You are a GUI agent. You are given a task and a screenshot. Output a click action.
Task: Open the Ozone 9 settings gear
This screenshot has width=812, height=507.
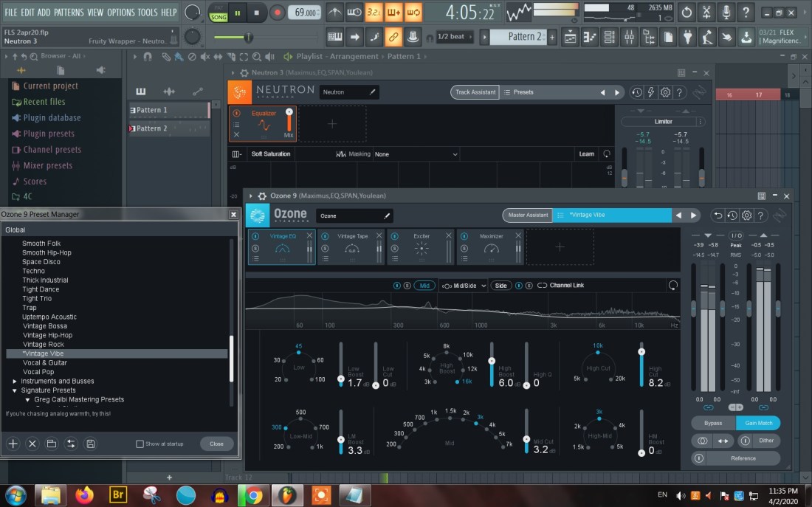(746, 215)
